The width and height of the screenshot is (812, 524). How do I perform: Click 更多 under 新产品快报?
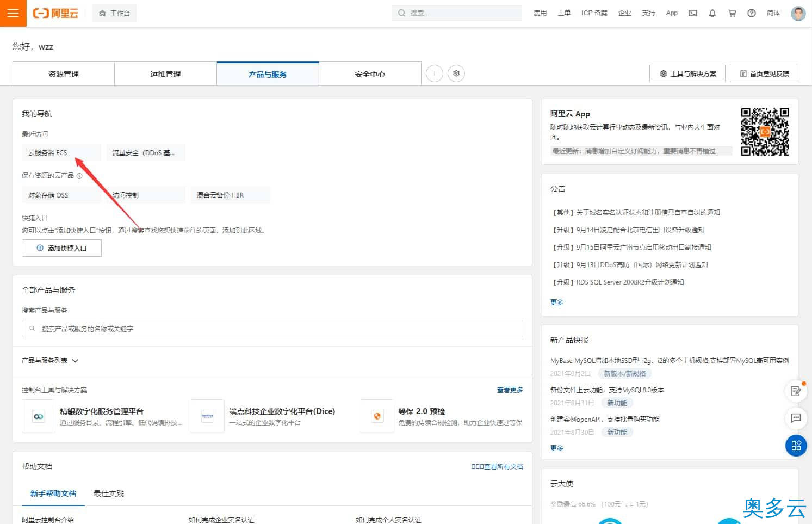557,448
